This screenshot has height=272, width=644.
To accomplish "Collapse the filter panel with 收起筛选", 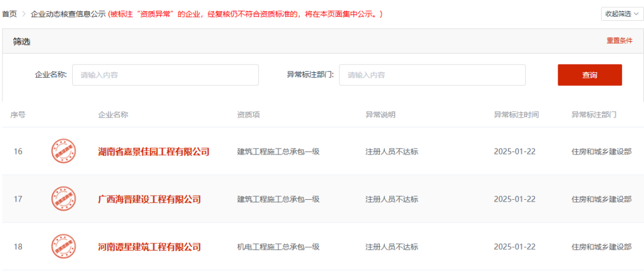I will pos(622,14).
